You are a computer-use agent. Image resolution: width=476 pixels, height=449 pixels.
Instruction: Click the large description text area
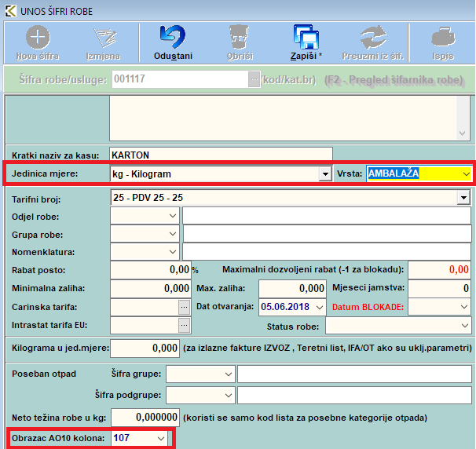tap(283, 119)
